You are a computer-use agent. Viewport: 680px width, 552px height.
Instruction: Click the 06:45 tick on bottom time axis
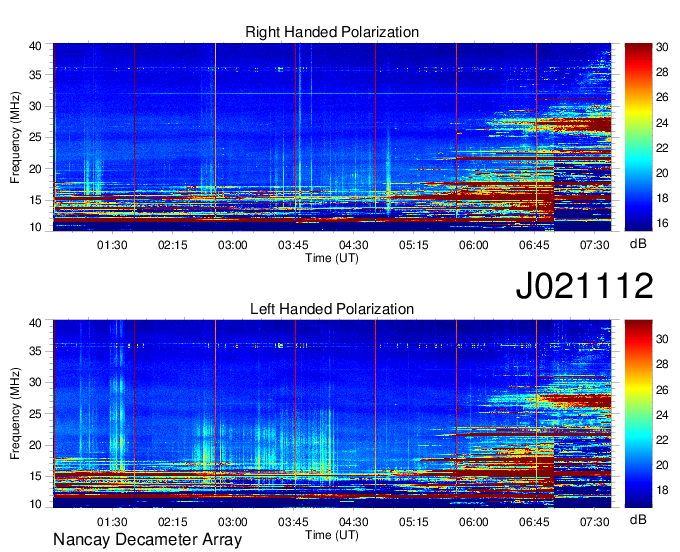pos(534,521)
